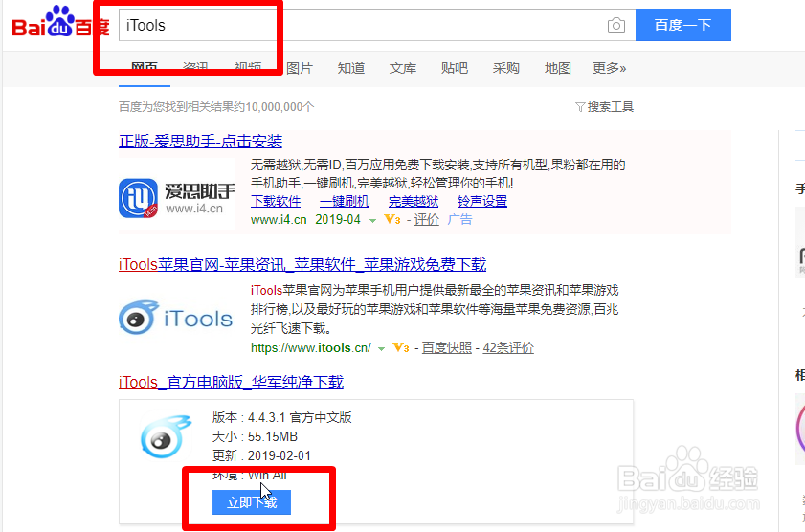Click size text 55.15MB

coord(273,436)
